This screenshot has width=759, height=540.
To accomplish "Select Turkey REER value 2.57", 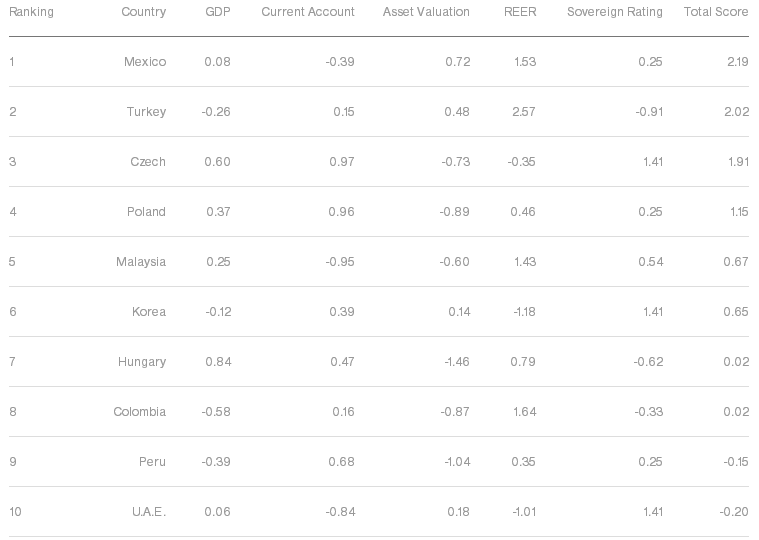I will pyautogui.click(x=524, y=112).
